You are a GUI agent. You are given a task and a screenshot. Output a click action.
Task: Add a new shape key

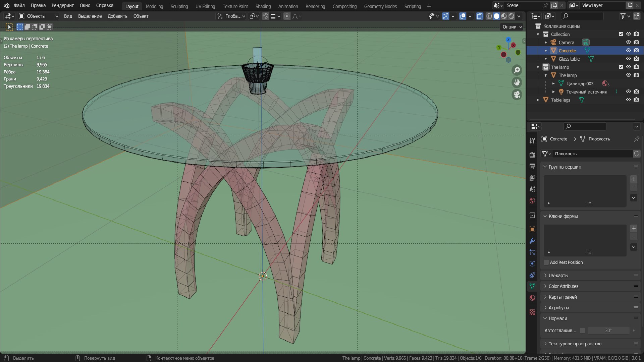(634, 228)
